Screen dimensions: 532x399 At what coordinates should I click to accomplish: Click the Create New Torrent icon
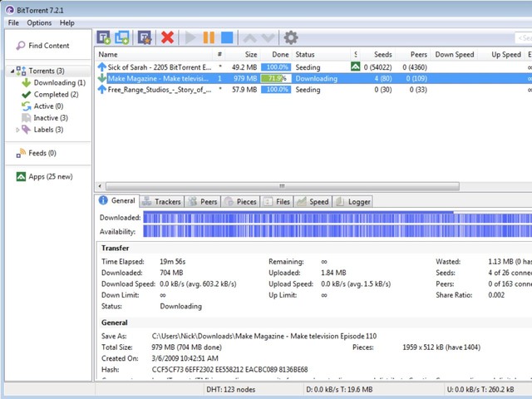[145, 37]
